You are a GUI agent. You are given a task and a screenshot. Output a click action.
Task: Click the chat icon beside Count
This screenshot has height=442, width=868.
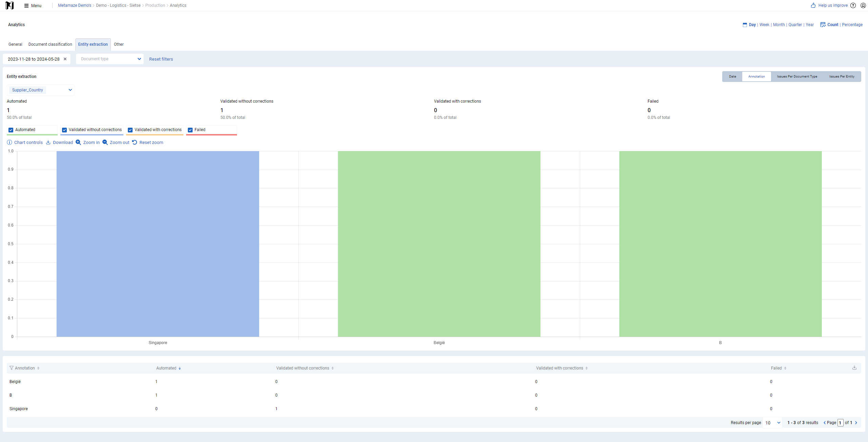point(823,25)
